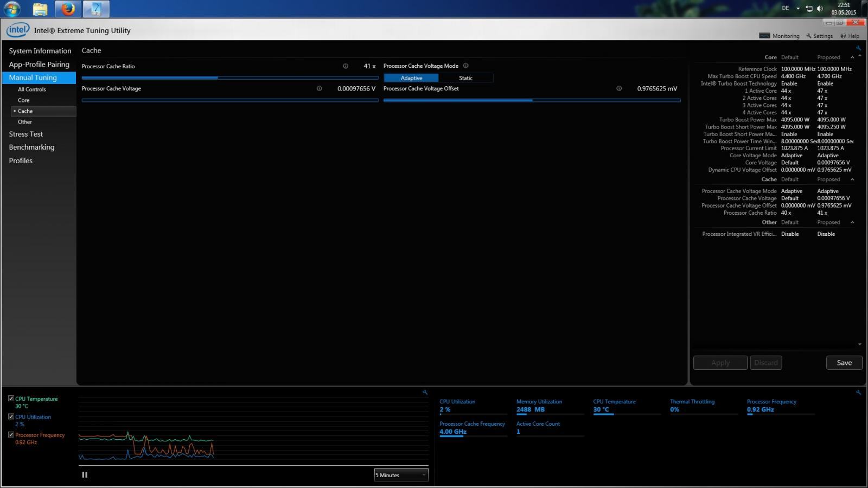
Task: Click the Discard button
Action: (766, 363)
